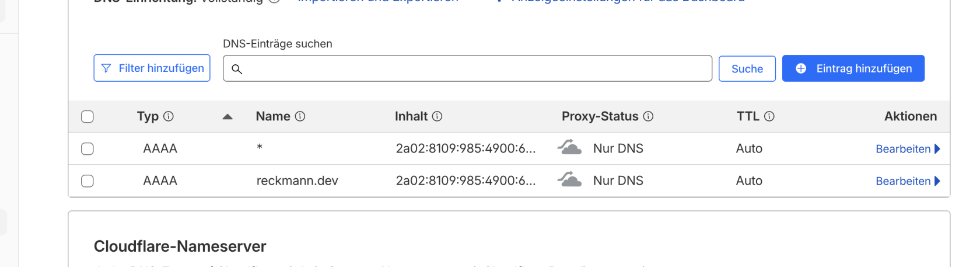The image size is (980, 267).
Task: Check the box for reckmann.dev record
Action: click(87, 181)
